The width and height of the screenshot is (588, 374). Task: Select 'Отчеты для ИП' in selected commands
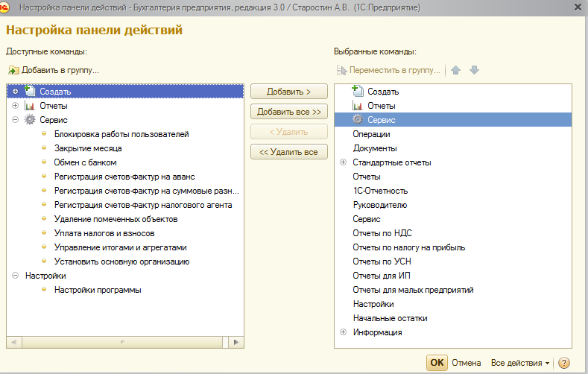[x=382, y=276]
